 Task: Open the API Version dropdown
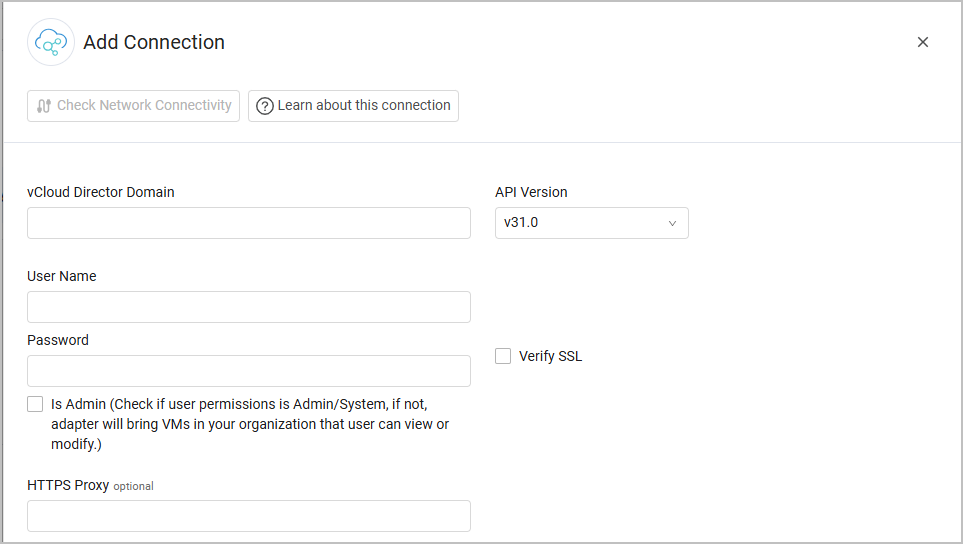pyautogui.click(x=591, y=223)
